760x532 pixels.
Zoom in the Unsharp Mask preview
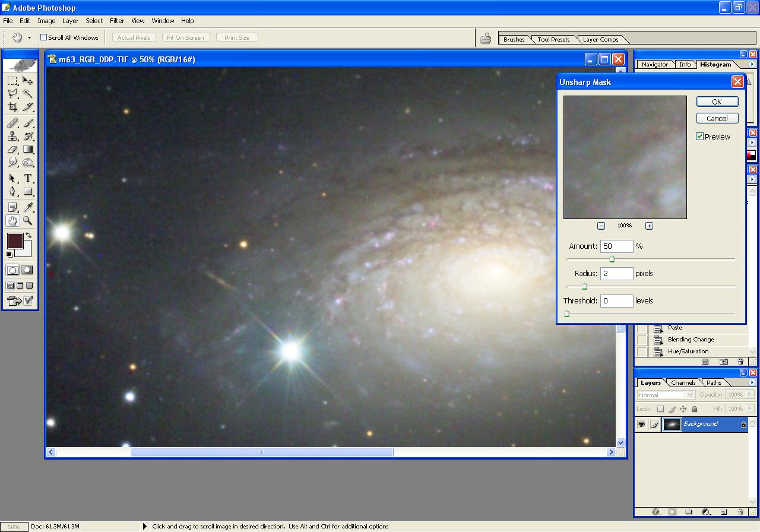[x=649, y=226]
